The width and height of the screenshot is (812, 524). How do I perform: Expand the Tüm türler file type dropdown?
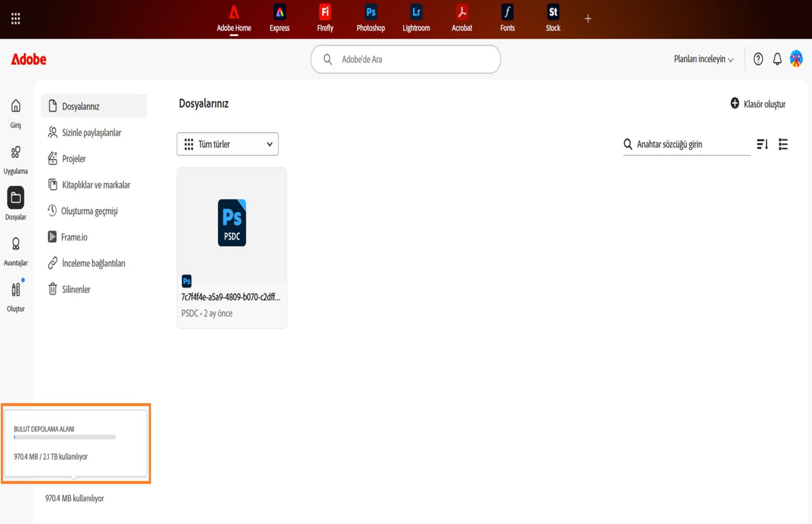(228, 144)
